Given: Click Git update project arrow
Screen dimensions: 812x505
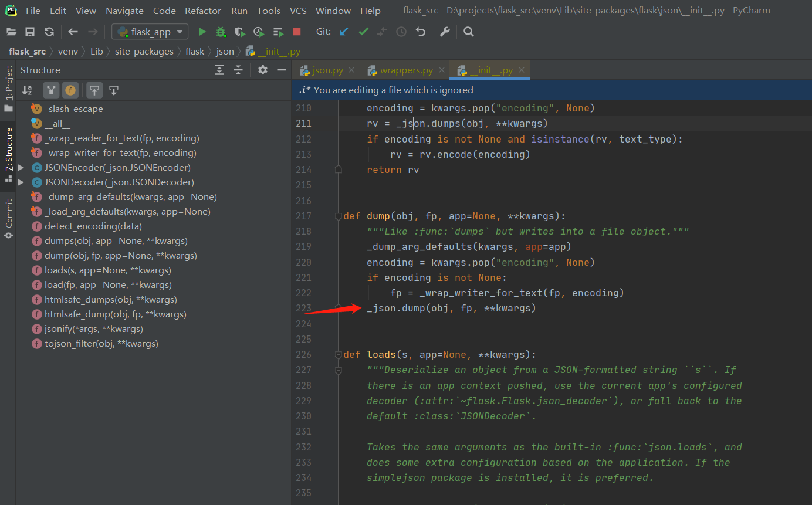Looking at the screenshot, I should (x=344, y=32).
